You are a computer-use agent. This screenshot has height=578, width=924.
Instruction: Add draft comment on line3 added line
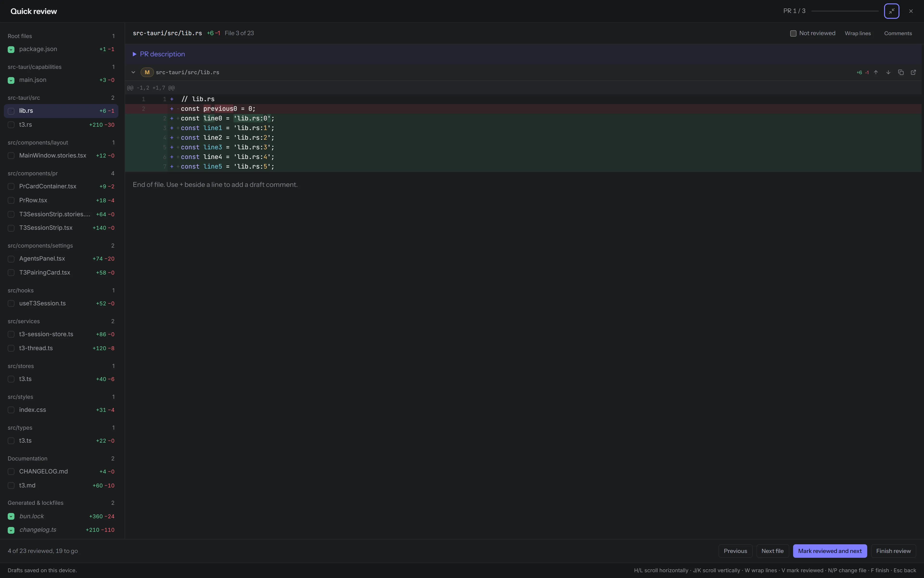tap(172, 148)
